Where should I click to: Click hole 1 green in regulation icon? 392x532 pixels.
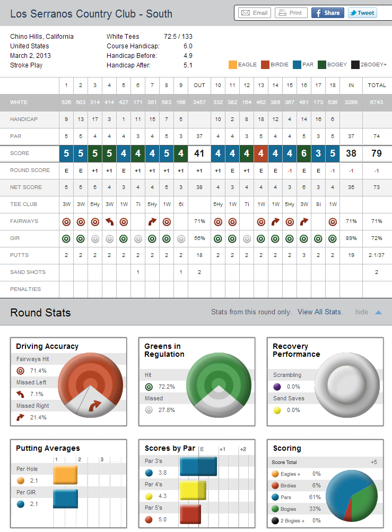(x=66, y=238)
